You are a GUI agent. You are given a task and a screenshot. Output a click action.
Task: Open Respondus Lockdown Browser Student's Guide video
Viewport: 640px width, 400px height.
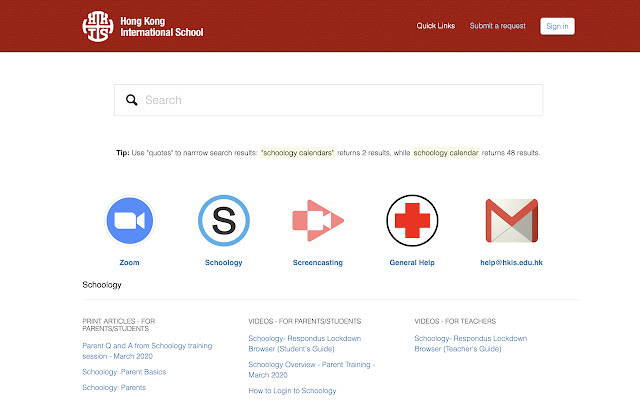point(304,343)
